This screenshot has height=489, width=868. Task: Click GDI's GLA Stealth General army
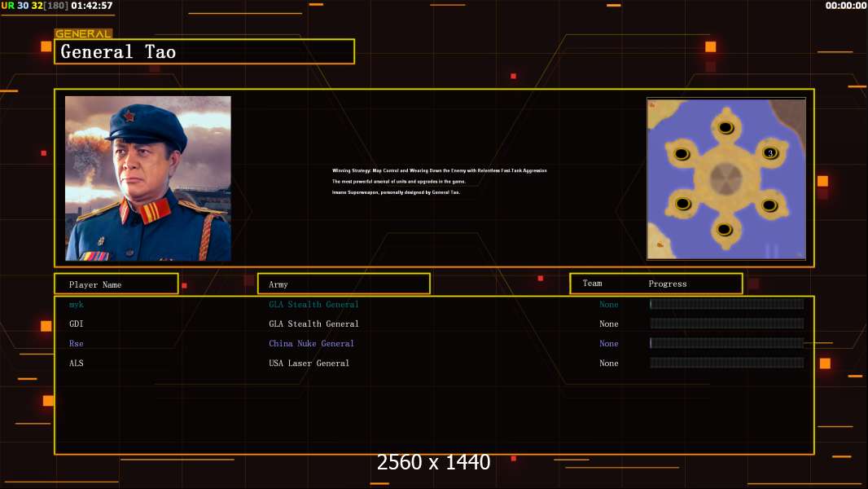click(x=313, y=324)
